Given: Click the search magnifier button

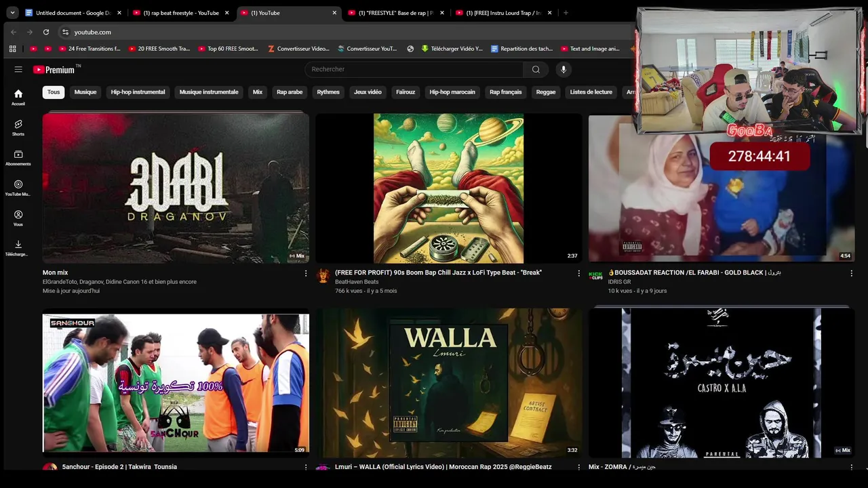Looking at the screenshot, I should 536,69.
